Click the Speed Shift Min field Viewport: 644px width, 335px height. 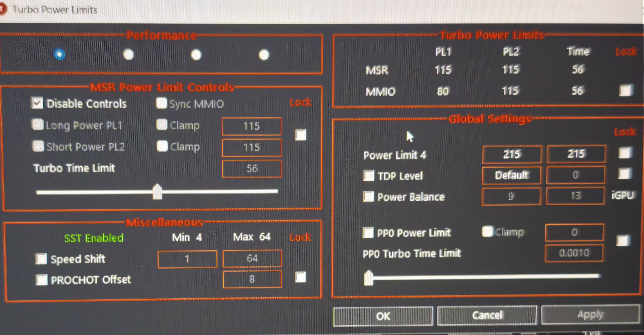(x=187, y=259)
